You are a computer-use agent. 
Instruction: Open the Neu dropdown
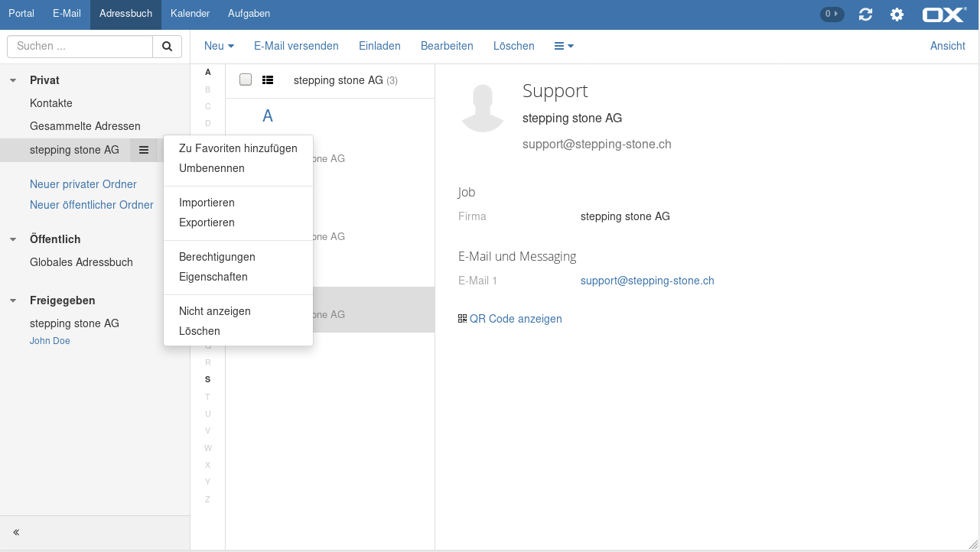pos(219,46)
